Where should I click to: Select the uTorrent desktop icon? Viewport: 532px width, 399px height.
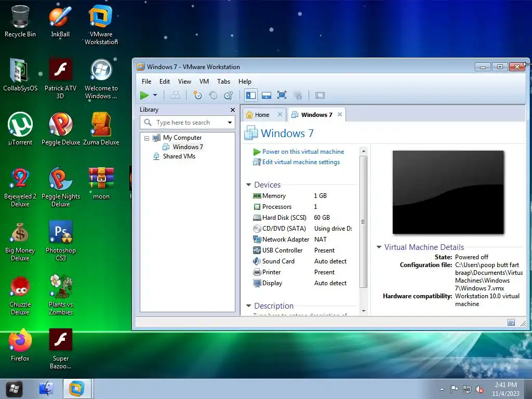(x=20, y=129)
